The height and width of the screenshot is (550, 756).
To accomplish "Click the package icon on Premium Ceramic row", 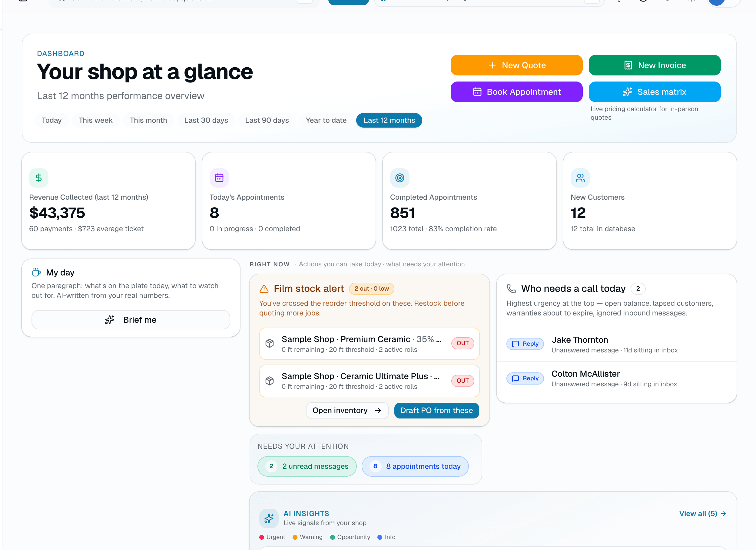I will [x=270, y=343].
